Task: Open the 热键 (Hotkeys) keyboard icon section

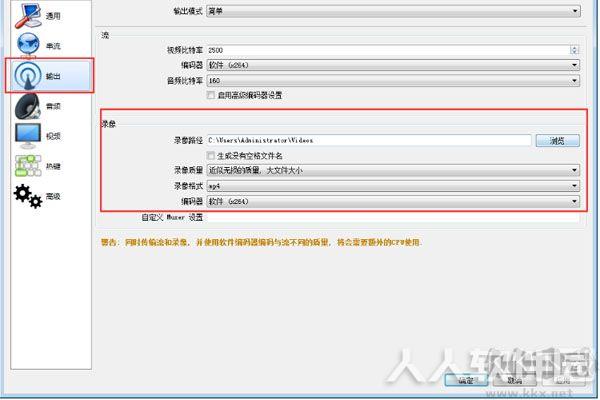Action: tap(38, 166)
